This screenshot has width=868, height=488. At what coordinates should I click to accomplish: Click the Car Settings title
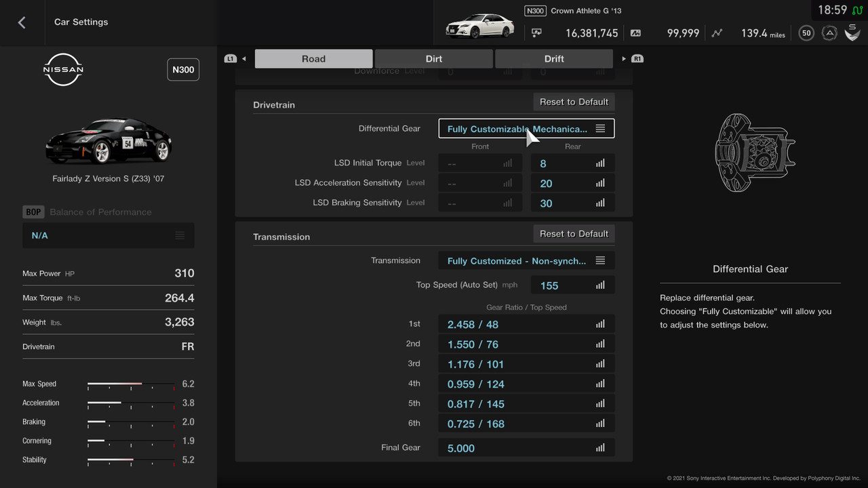(81, 22)
